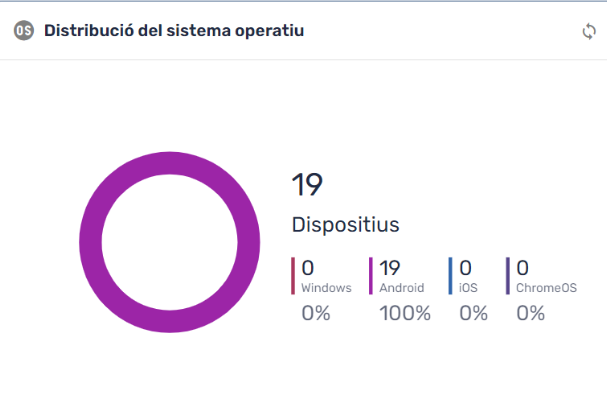Click the ChromeOS 0% percentage

click(x=531, y=313)
